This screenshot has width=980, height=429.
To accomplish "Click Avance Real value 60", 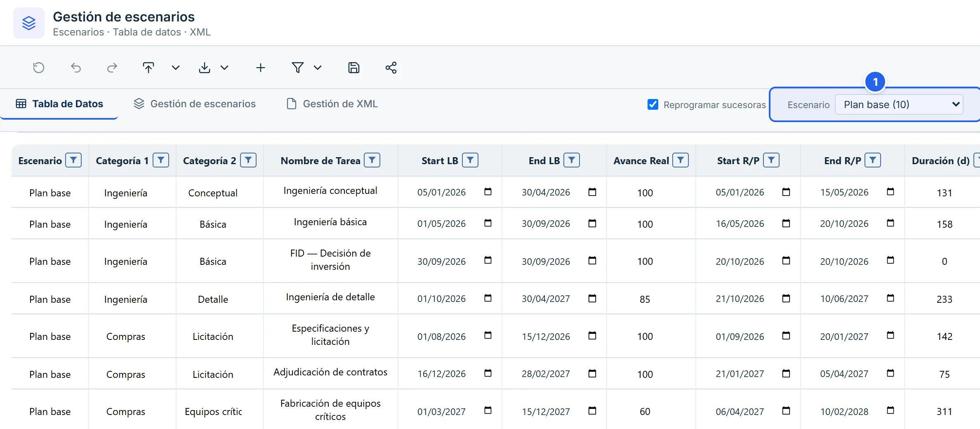I will click(645, 412).
